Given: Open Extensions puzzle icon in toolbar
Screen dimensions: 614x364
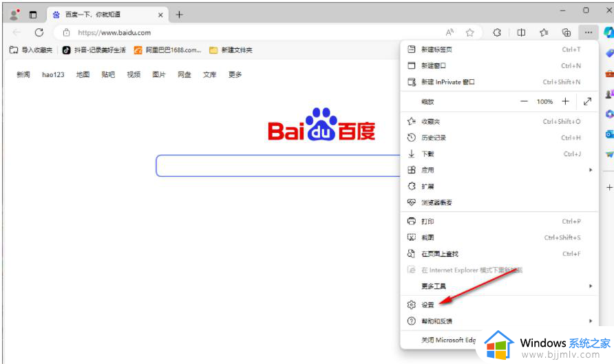Looking at the screenshot, I should (497, 32).
